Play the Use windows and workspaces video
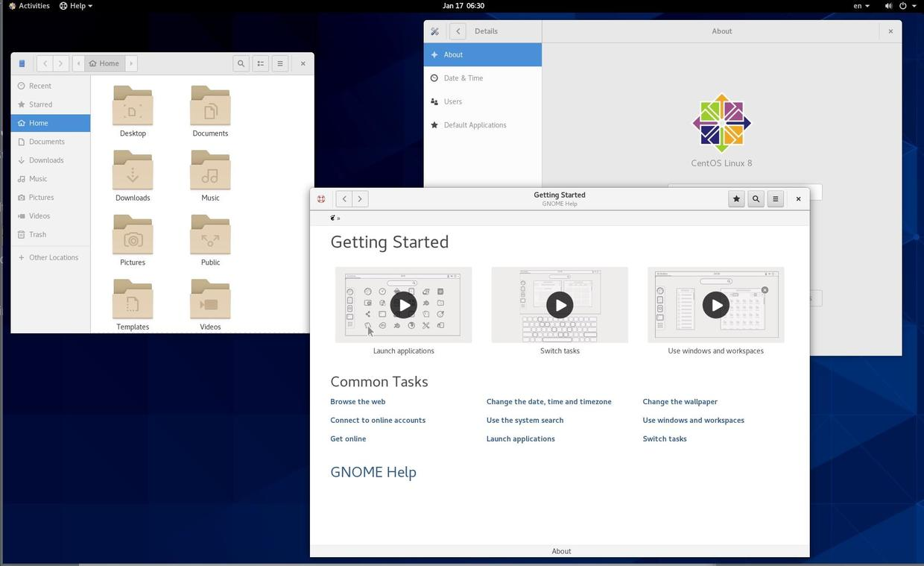Screen dimensions: 924x566 [715, 304]
